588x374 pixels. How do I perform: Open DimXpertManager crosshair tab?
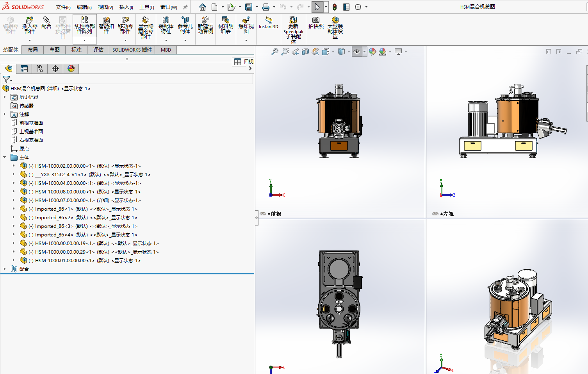(55, 69)
